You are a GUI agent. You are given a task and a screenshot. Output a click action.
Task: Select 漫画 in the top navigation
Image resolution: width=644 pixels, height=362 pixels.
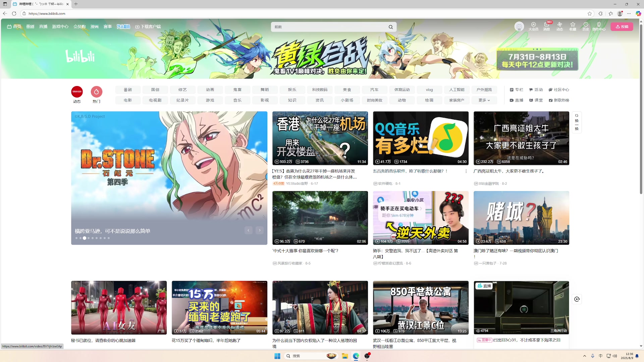coord(95,26)
